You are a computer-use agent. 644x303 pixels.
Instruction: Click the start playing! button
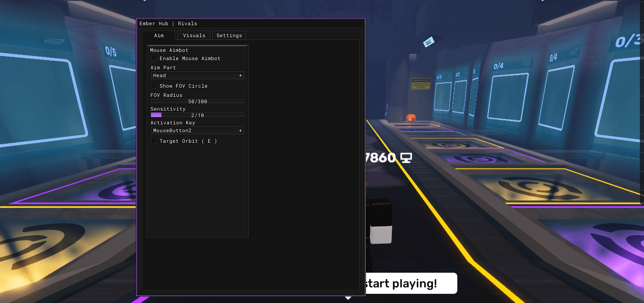point(411,283)
